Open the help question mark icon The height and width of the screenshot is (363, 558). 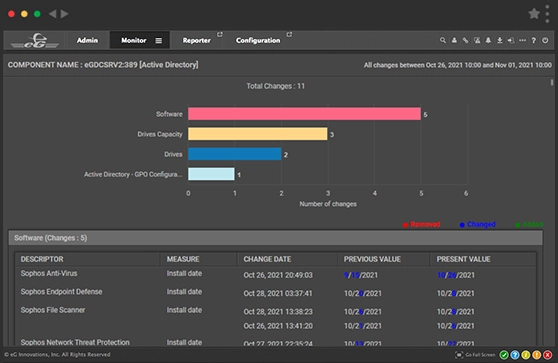[x=534, y=40]
